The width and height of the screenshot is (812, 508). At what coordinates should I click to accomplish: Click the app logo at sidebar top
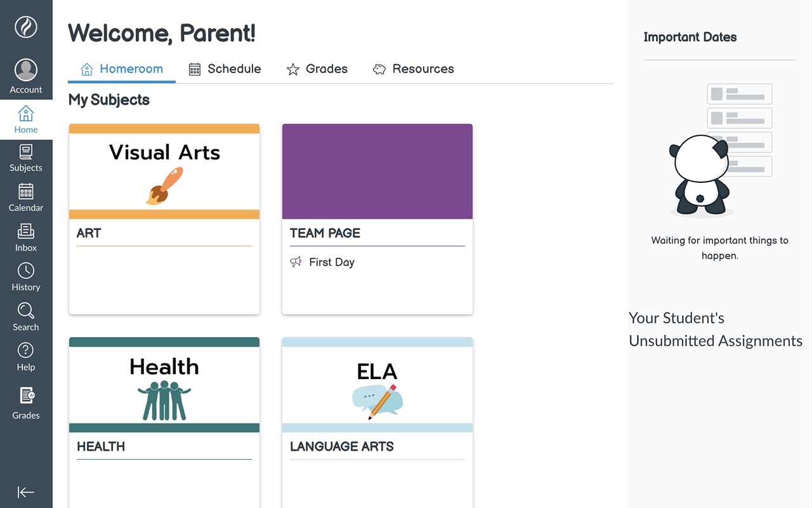click(26, 27)
